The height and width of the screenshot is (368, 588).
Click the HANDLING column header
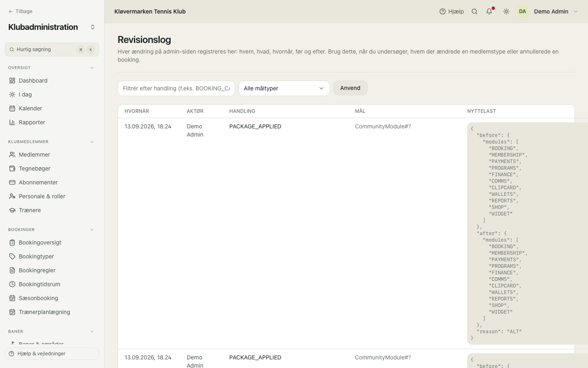coord(242,111)
